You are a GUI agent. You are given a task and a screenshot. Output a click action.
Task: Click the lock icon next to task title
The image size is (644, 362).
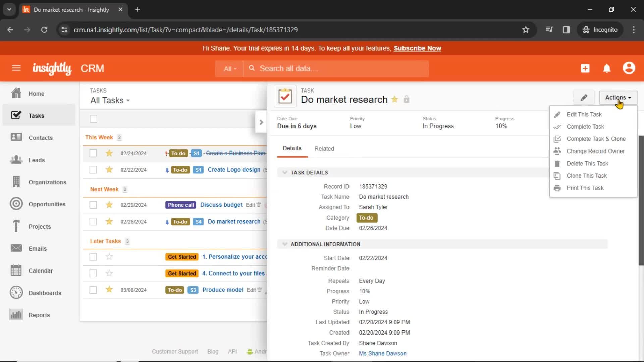pos(406,99)
